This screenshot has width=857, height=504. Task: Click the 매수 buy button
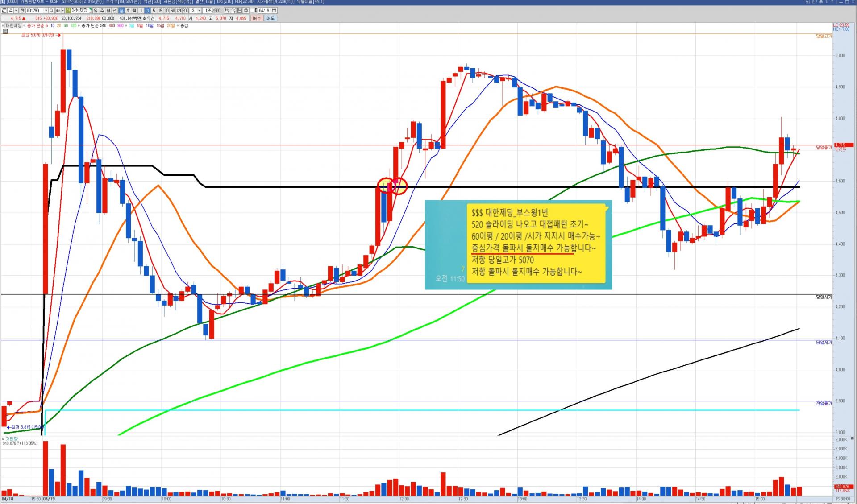[x=257, y=18]
